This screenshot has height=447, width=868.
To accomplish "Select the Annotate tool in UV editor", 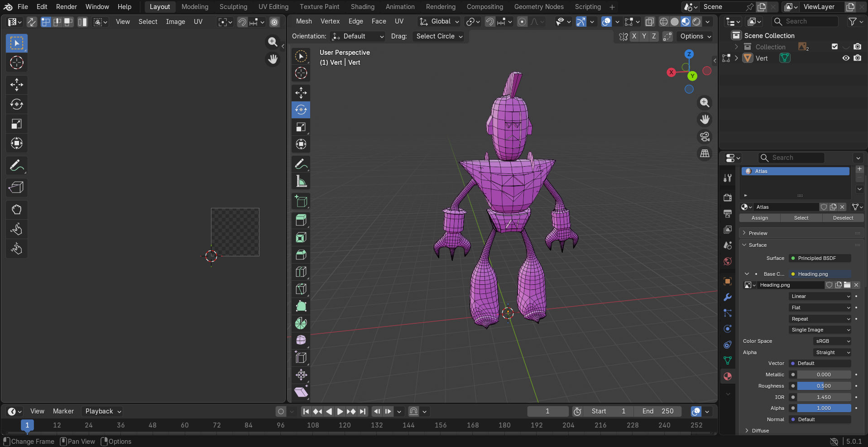I will pyautogui.click(x=17, y=166).
